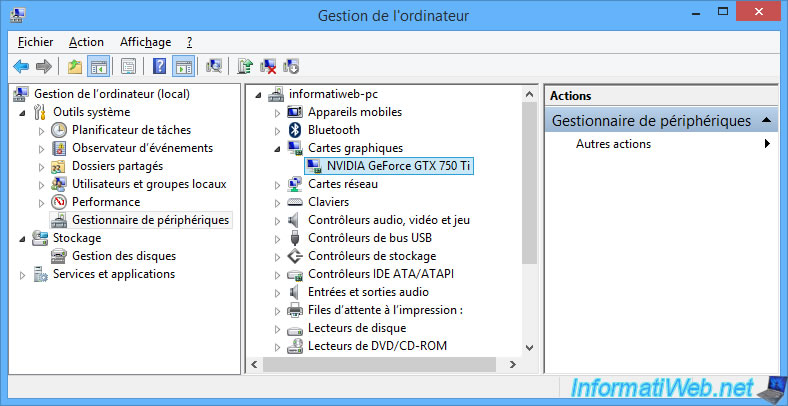Toggle the show/hide Action pane icon
Image resolution: width=788 pixels, height=406 pixels.
183,66
